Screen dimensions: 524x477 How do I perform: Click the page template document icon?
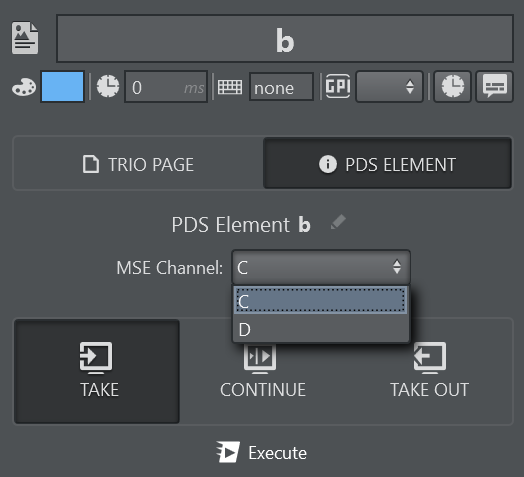click(x=25, y=38)
